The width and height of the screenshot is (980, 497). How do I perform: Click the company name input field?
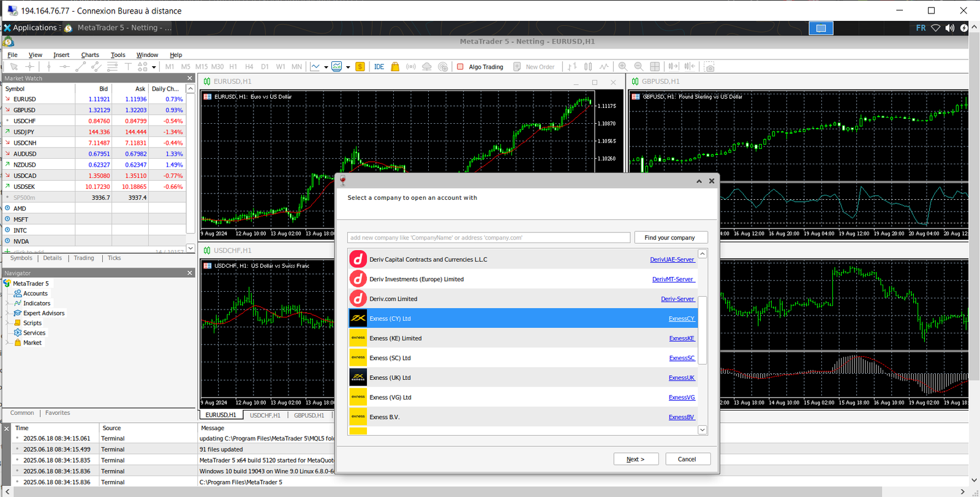click(489, 238)
